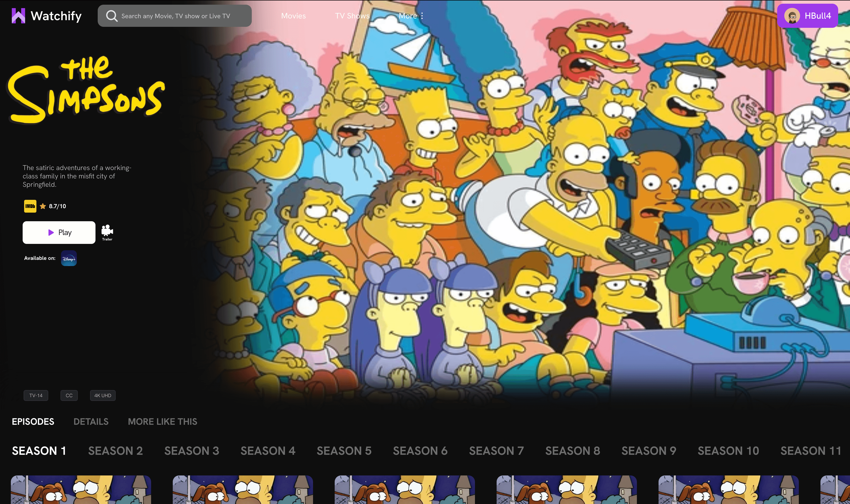The image size is (850, 504).
Task: Select Season 1
Action: click(39, 451)
